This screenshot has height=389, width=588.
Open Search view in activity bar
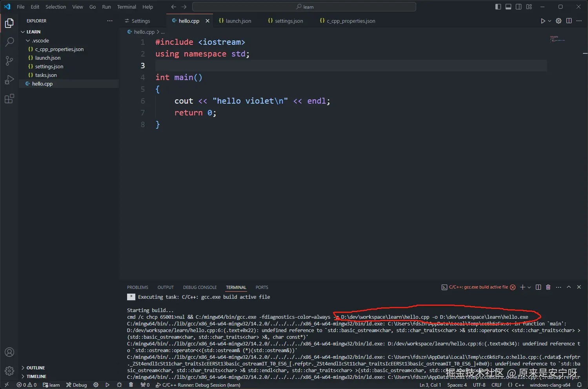point(9,42)
